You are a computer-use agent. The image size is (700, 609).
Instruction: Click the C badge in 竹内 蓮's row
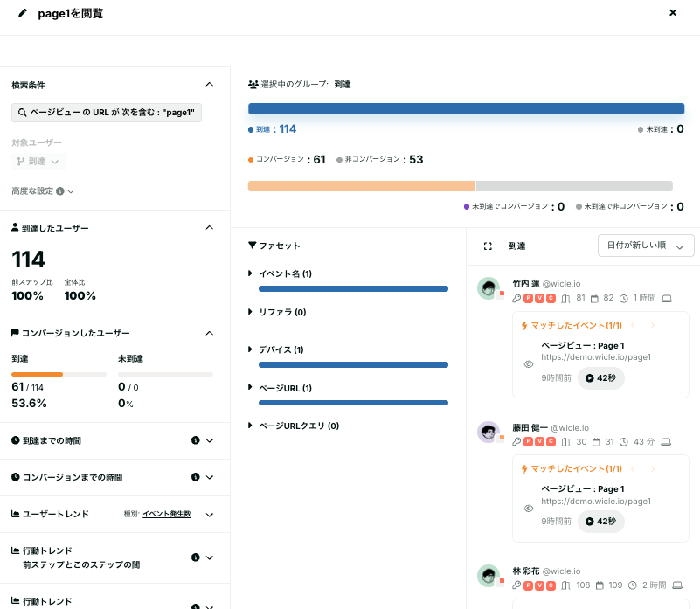pyautogui.click(x=551, y=298)
